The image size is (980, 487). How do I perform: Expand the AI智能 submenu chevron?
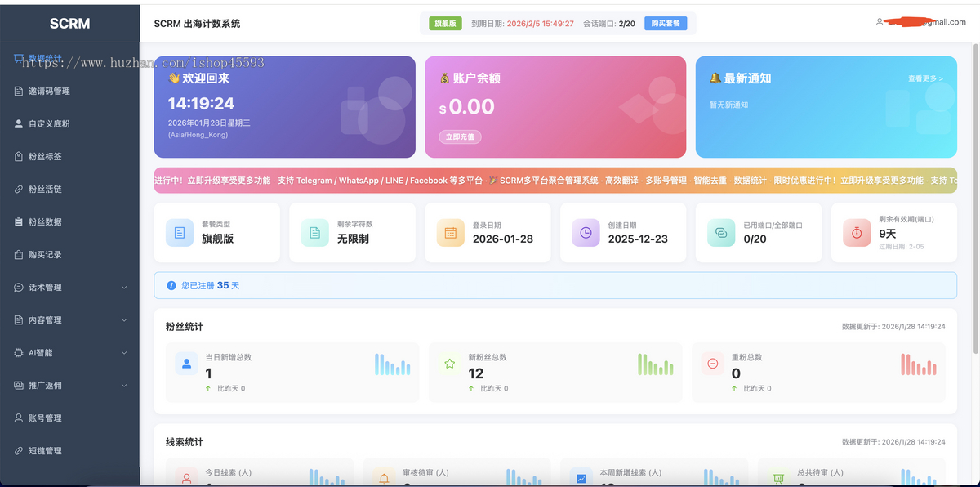click(124, 353)
